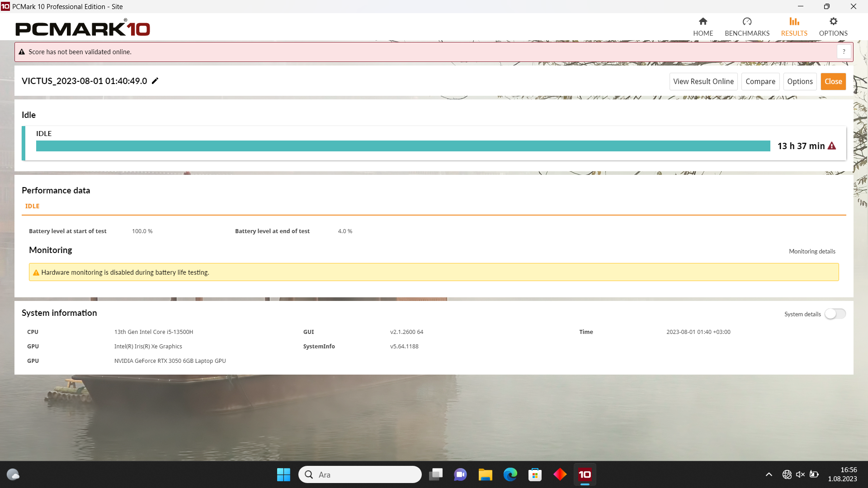
Task: Click the IDLE teal progress bar
Action: (403, 146)
